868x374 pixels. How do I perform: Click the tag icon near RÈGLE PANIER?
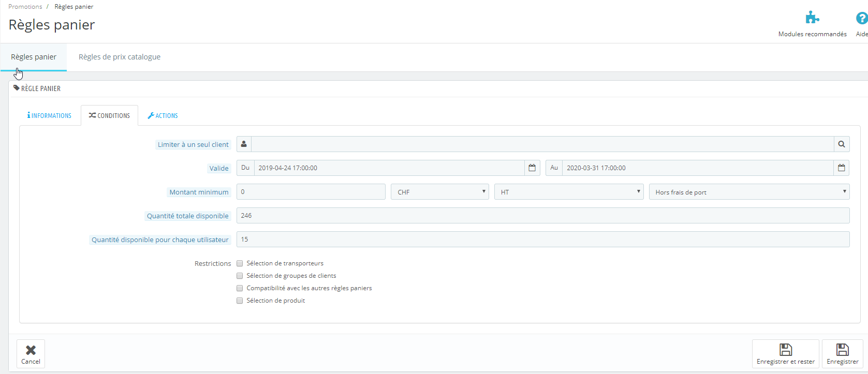(x=17, y=88)
